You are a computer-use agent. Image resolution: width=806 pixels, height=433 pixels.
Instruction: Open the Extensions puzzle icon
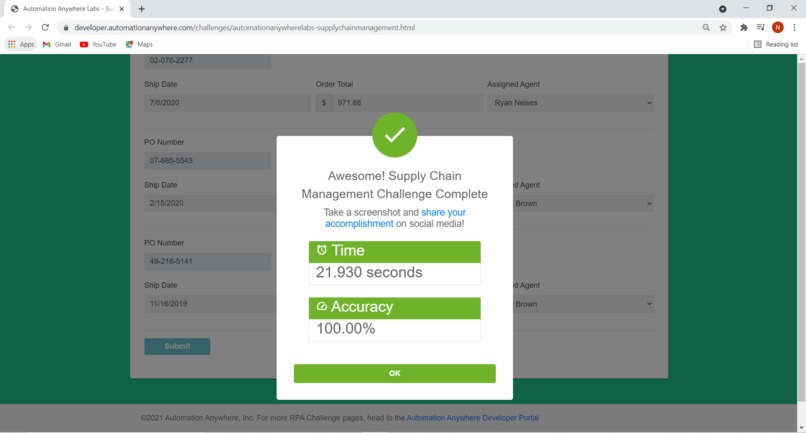click(744, 28)
